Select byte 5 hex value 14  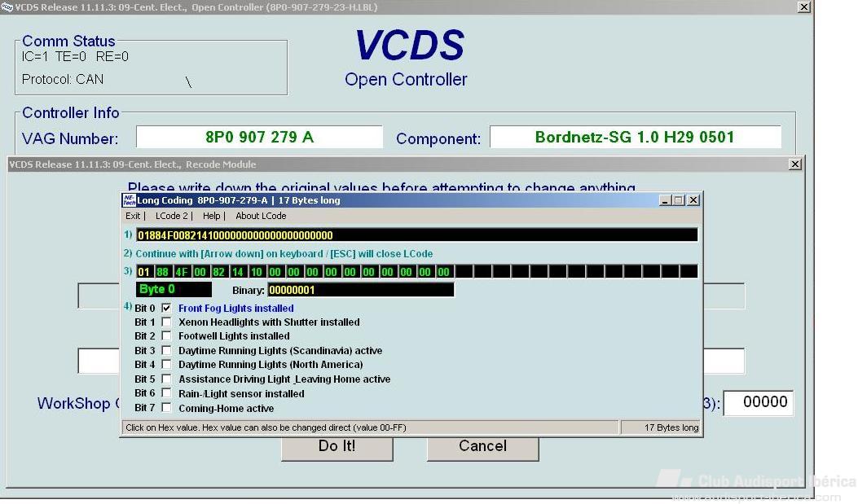pos(237,272)
